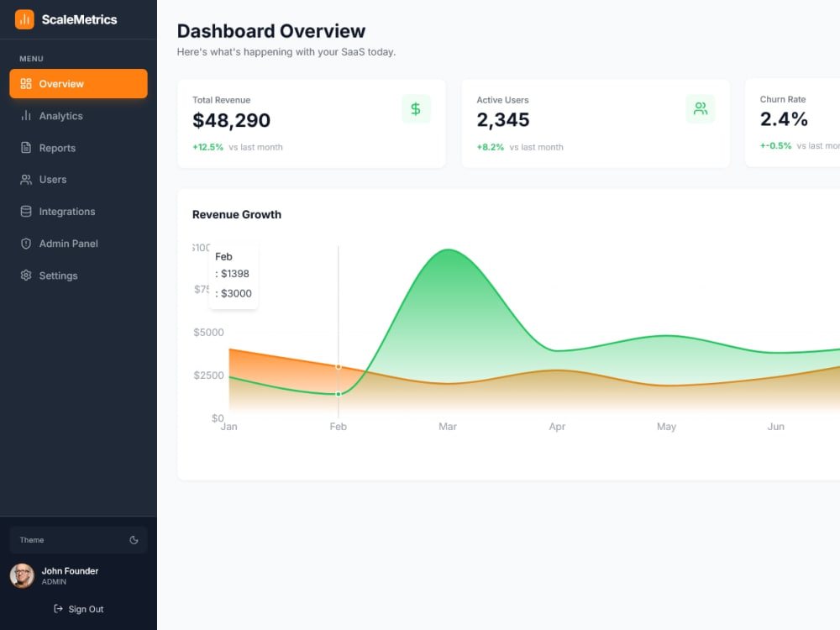Screen dimensions: 840x630
Task: Click the orange Feb data point
Action: 339,367
